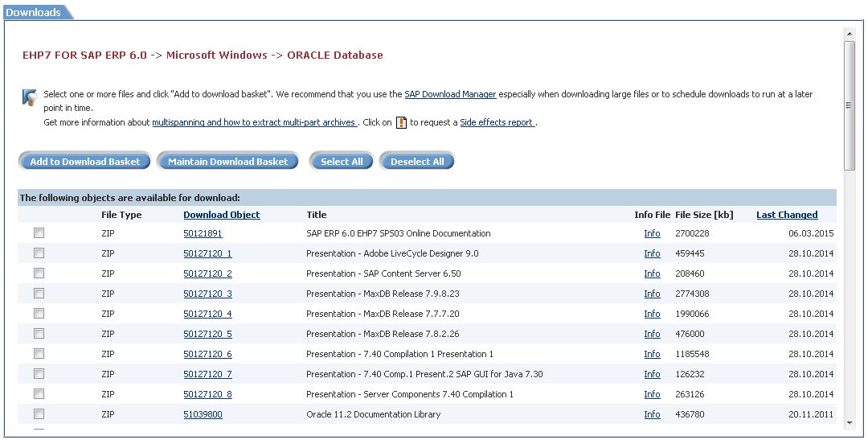Check the MaxDB Release 7.7.7.20 row
This screenshot has height=440, width=868.
pyautogui.click(x=39, y=314)
